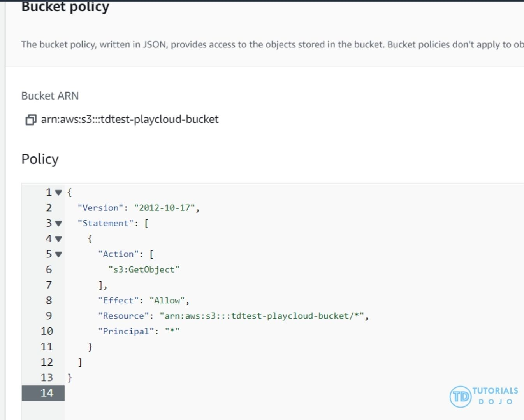Click the Resource ARN string in policy
The width and height of the screenshot is (524, 420).
click(262, 316)
